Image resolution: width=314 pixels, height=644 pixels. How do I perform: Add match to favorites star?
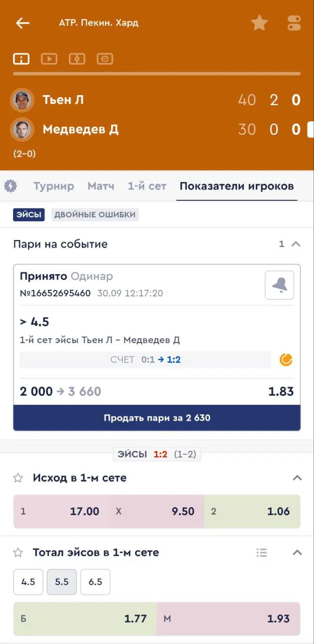(259, 23)
